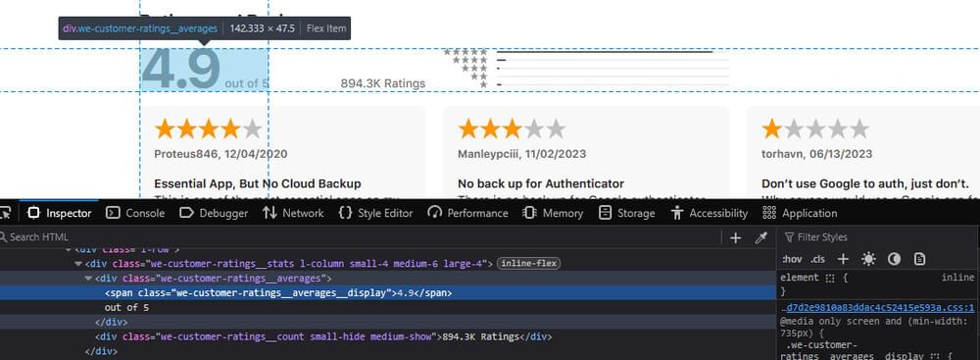The height and width of the screenshot is (360, 980).
Task: Toggle the :hov pseudo-class panel
Action: [791, 259]
